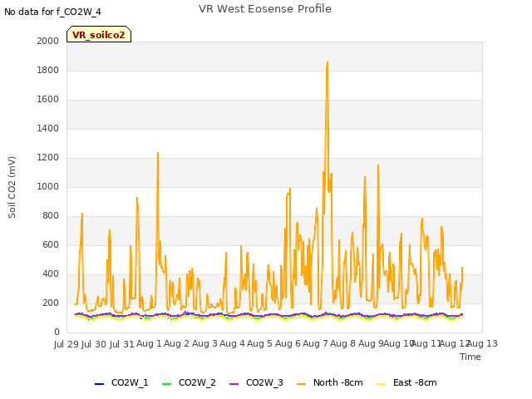
Task: Click the Aug 13 x-axis date label
Action: (x=483, y=343)
